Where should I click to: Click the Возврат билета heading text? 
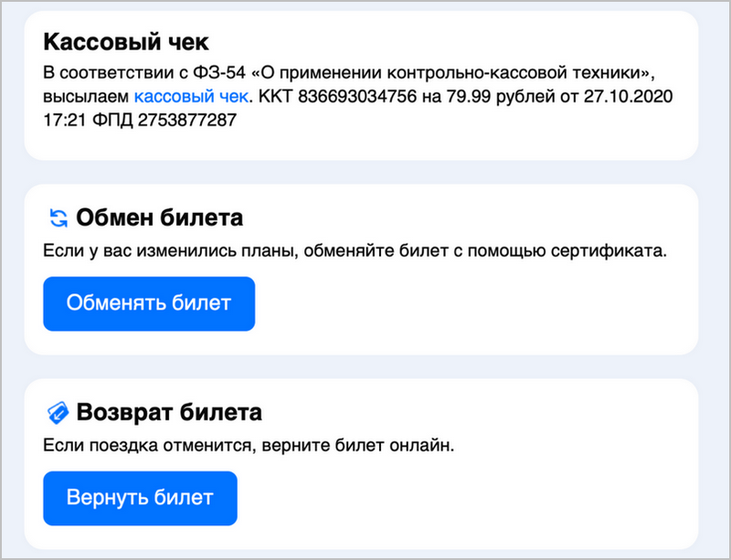pos(169,413)
